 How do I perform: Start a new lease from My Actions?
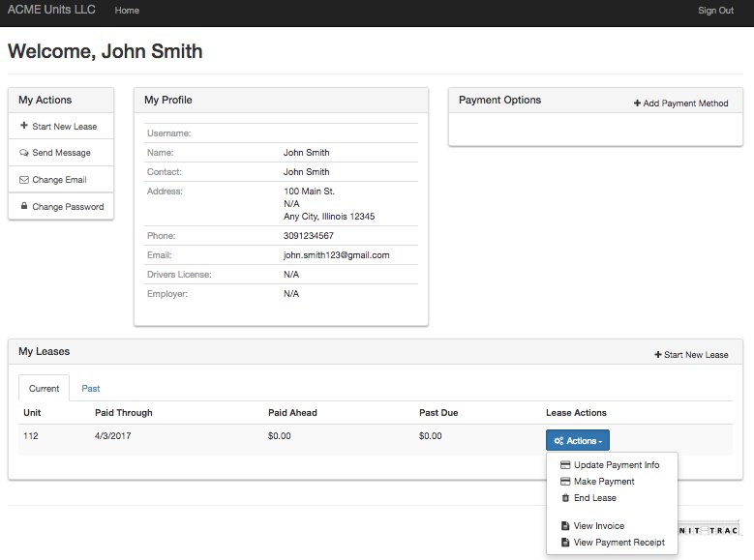[x=61, y=126]
